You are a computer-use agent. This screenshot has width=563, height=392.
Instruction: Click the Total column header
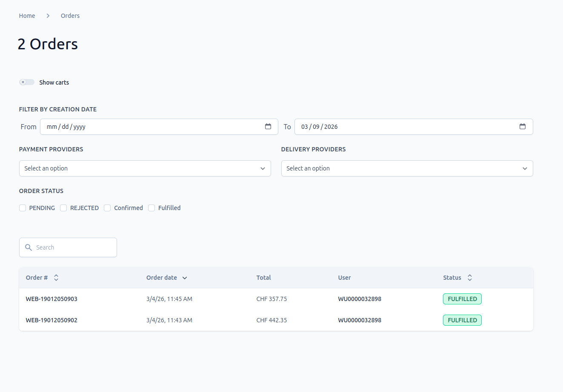click(263, 278)
